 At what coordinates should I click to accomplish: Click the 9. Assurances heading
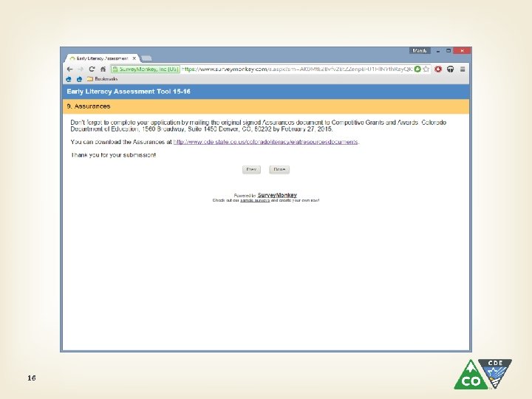point(89,106)
